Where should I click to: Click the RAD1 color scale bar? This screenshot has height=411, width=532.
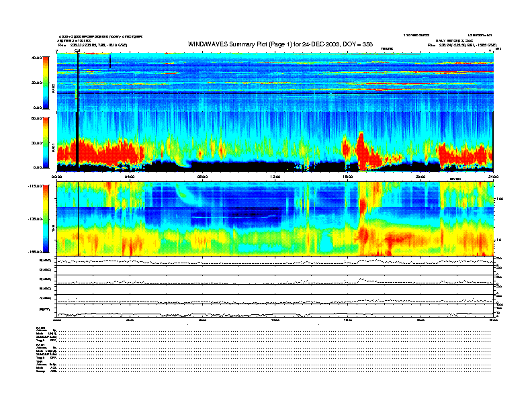46,142
